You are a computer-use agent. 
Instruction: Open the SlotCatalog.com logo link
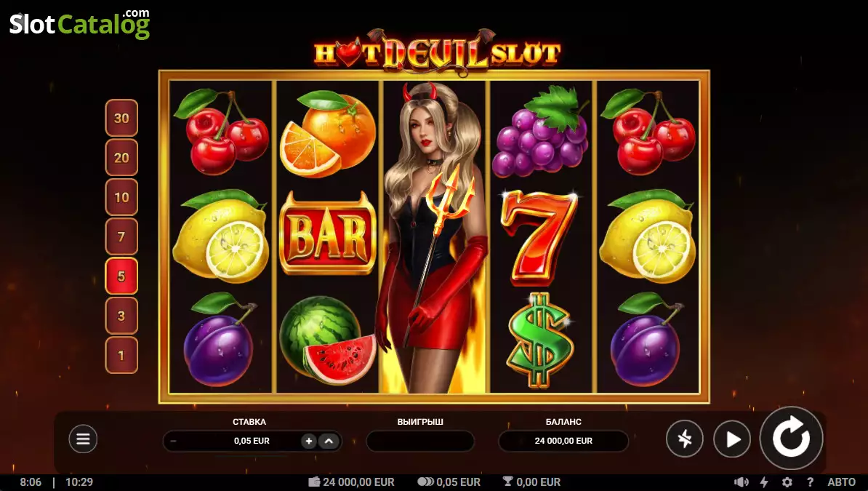click(x=80, y=23)
